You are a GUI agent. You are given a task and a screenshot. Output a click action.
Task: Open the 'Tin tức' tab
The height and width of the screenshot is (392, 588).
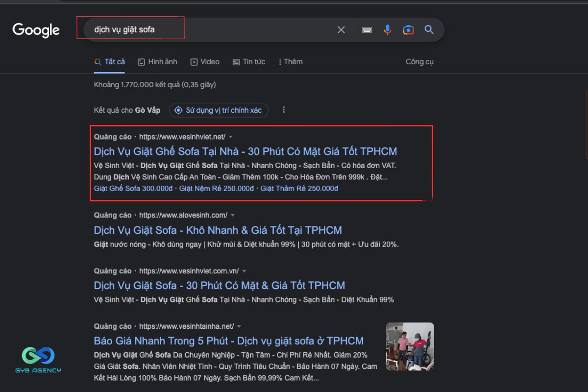pos(249,62)
